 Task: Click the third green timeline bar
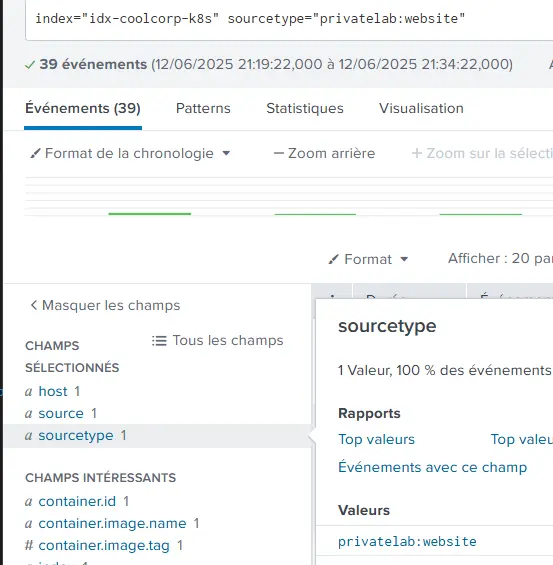tap(481, 214)
